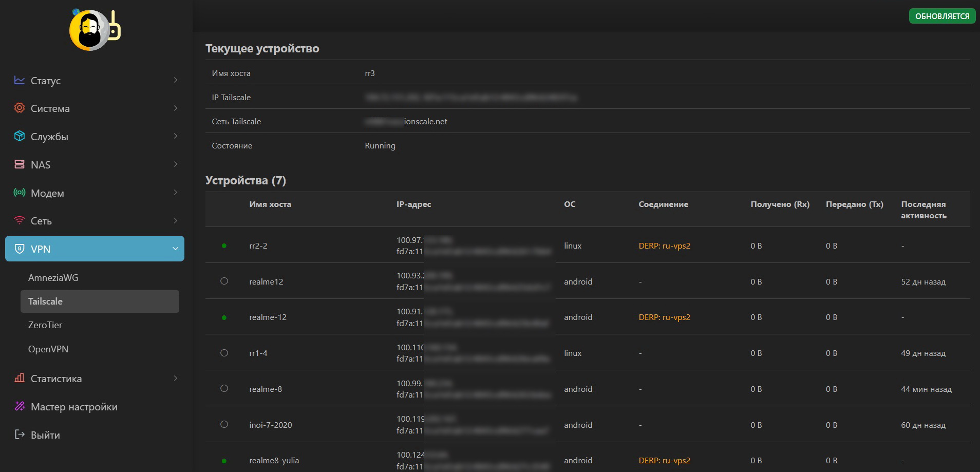The image size is (980, 472).
Task: Click the Имя хоста column header
Action: (x=270, y=204)
